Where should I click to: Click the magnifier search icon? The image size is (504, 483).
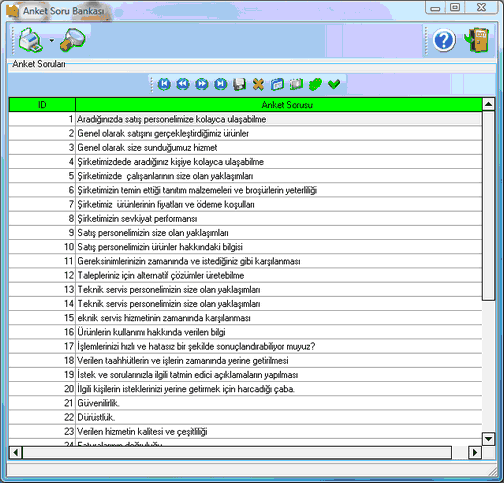point(73,40)
